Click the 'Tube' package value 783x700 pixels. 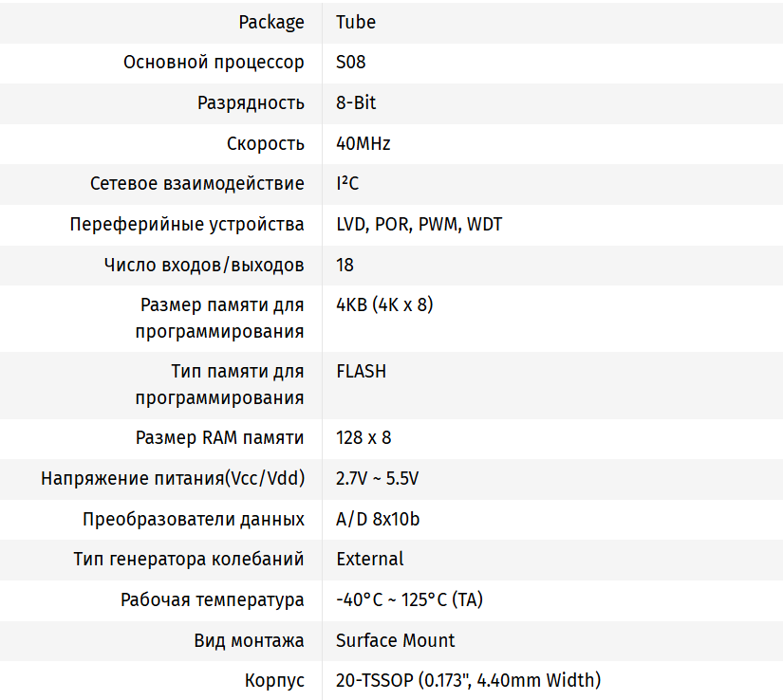coord(356,22)
